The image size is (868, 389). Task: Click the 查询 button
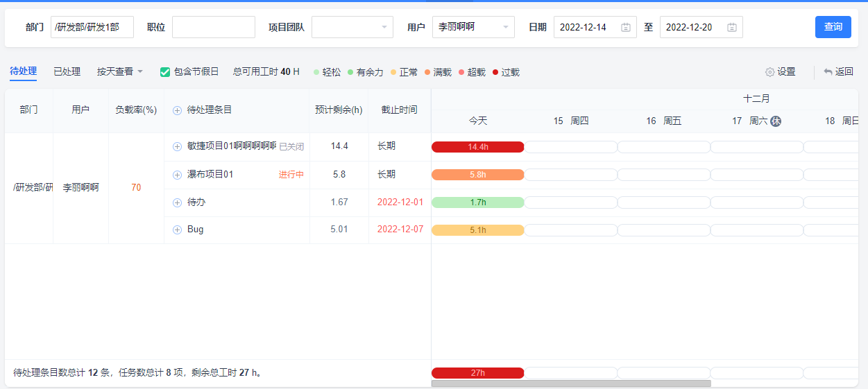click(x=833, y=27)
